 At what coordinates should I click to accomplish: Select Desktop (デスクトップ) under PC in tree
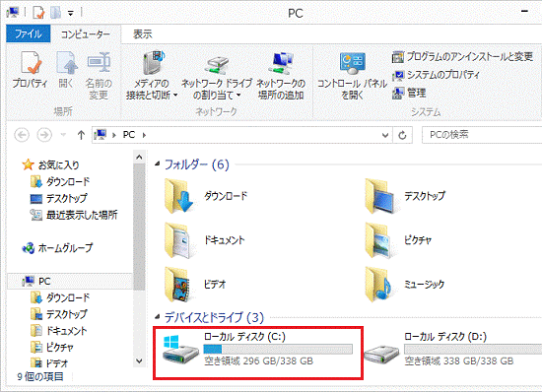click(x=59, y=314)
